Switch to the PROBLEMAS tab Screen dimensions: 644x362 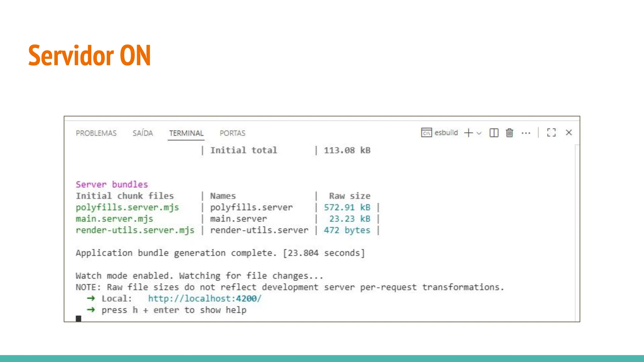click(96, 133)
